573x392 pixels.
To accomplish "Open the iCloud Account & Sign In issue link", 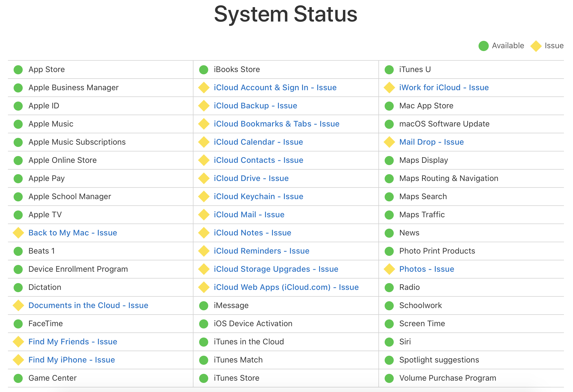I will click(275, 87).
